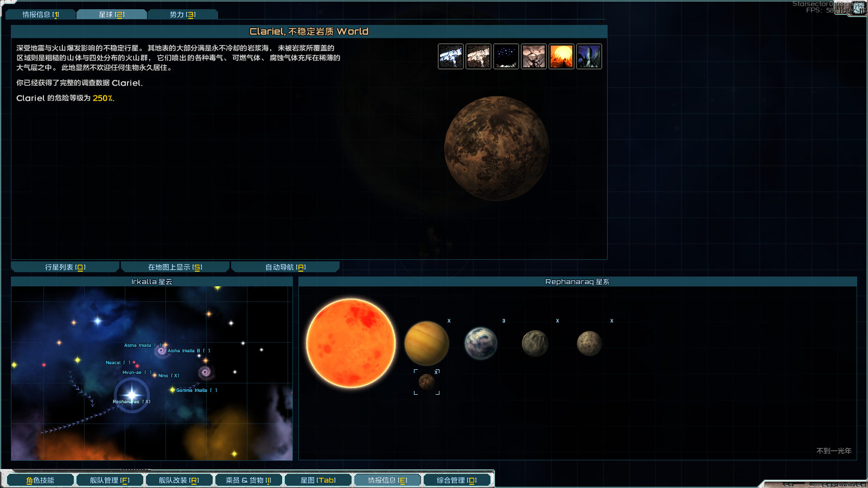Open the 舰队改装 [R] screen

tap(179, 479)
